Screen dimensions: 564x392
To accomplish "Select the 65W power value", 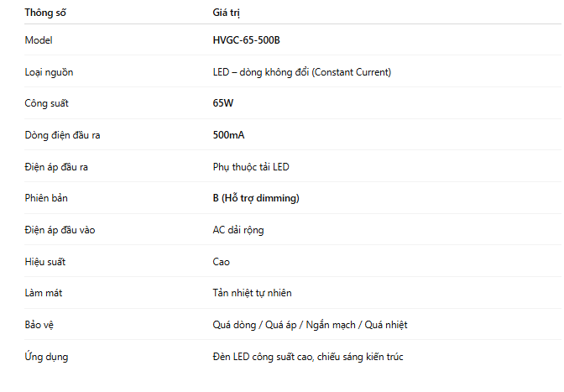I will (223, 104).
